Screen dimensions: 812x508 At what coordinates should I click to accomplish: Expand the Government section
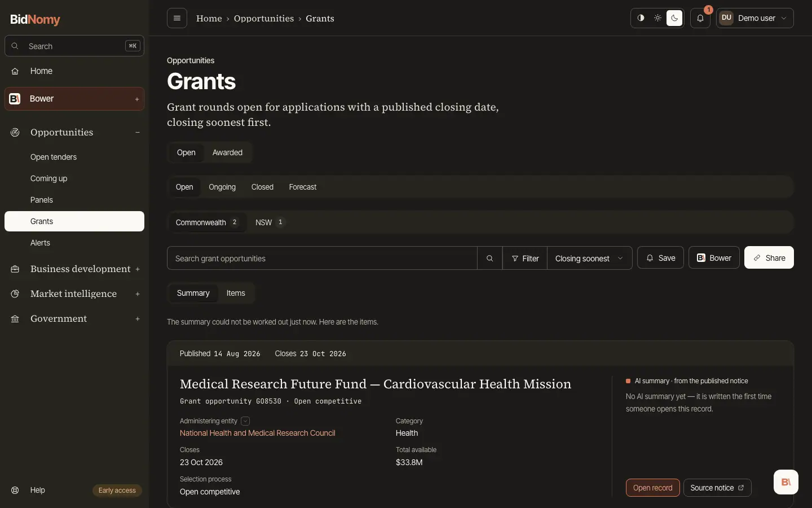pos(137,319)
